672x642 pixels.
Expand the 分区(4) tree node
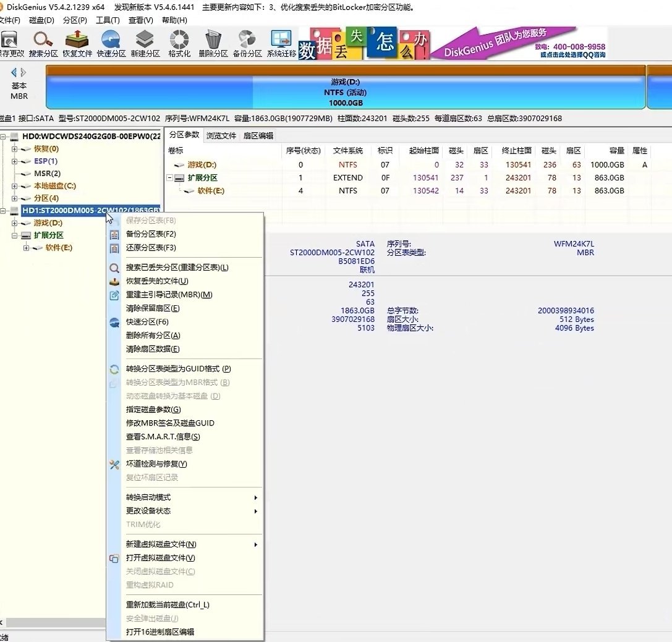pyautogui.click(x=15, y=198)
